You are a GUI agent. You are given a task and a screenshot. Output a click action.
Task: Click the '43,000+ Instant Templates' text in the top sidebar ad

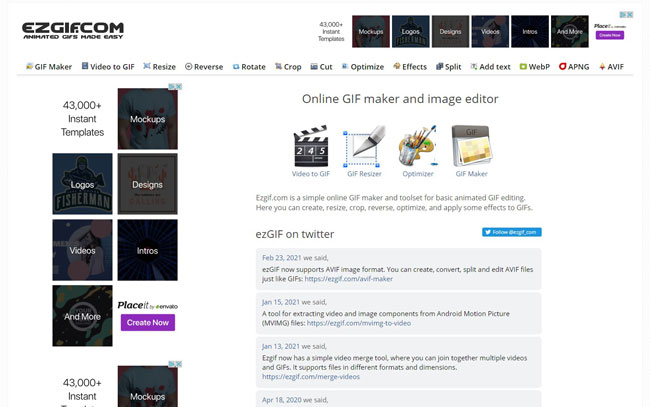(82, 119)
